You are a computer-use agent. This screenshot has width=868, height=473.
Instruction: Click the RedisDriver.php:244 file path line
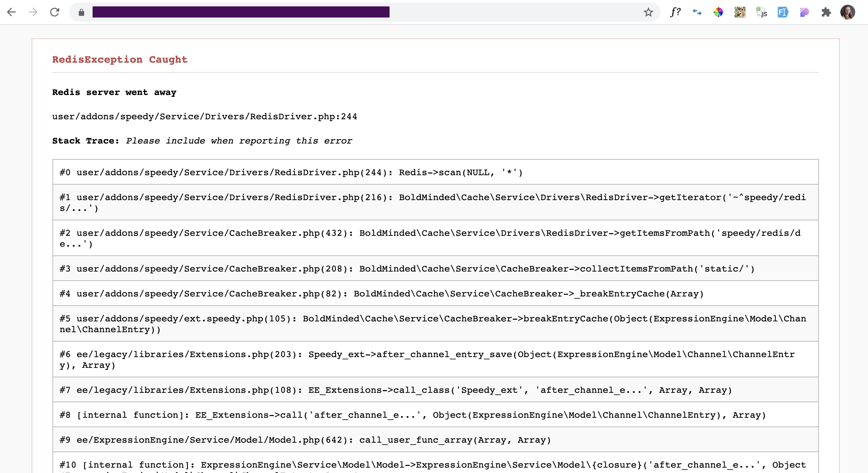click(204, 117)
